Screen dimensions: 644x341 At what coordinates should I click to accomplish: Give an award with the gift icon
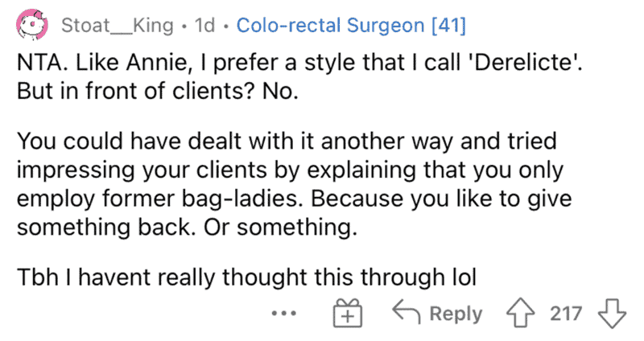pos(348,313)
